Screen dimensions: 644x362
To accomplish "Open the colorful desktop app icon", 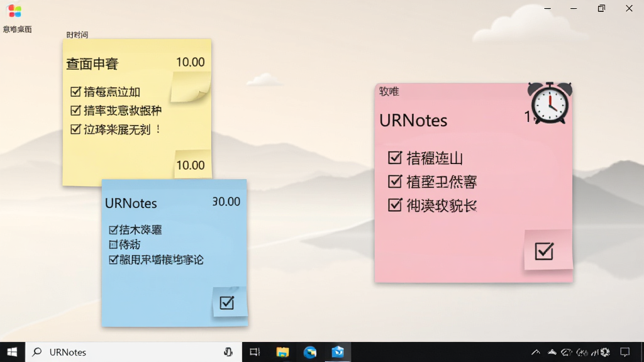I will coord(14,11).
